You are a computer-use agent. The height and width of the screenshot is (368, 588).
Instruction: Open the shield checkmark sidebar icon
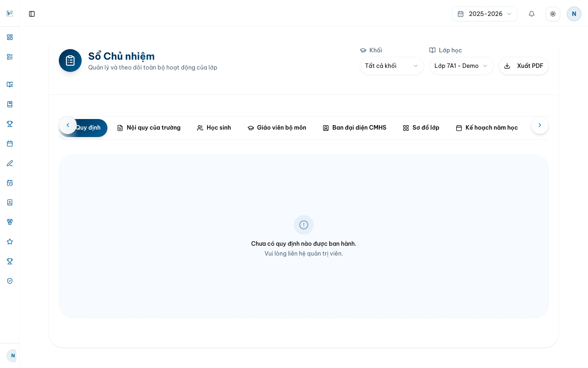click(x=10, y=281)
